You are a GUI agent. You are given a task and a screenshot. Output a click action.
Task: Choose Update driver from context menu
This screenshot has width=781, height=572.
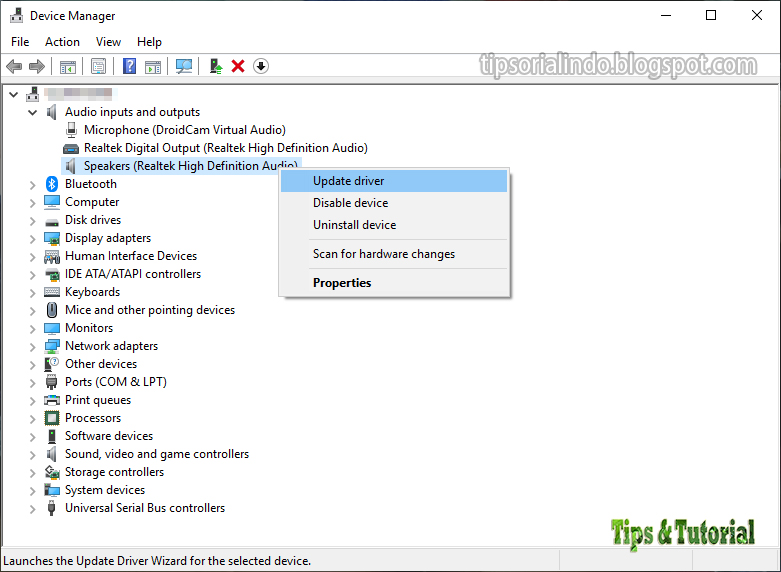pos(394,181)
